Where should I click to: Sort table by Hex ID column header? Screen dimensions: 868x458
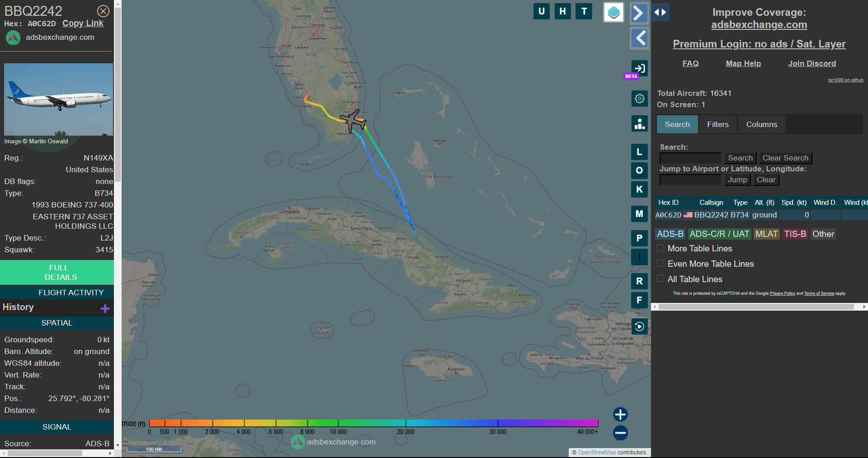668,203
